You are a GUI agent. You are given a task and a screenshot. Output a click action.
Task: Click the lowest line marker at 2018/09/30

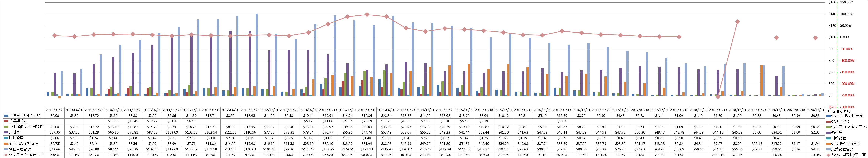718,96
